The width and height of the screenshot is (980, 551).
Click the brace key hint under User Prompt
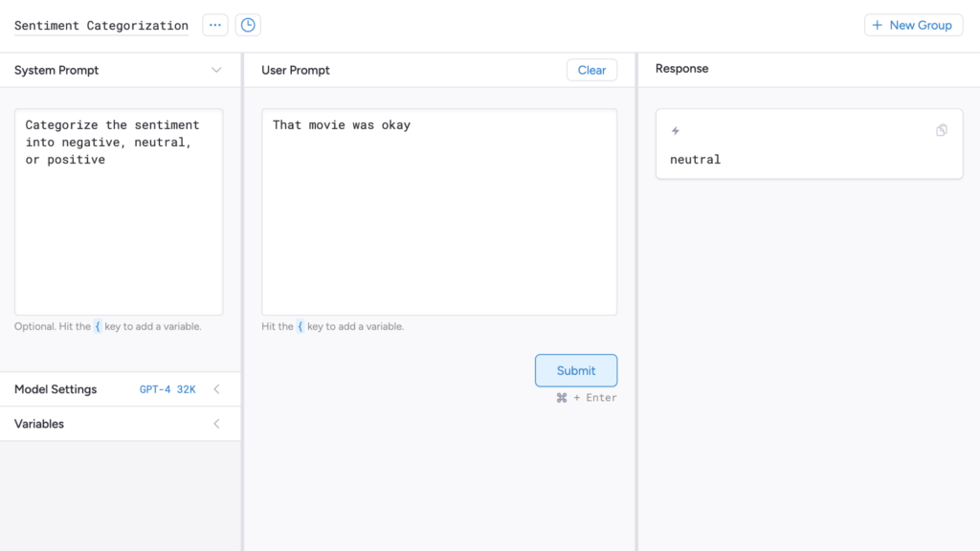[300, 326]
